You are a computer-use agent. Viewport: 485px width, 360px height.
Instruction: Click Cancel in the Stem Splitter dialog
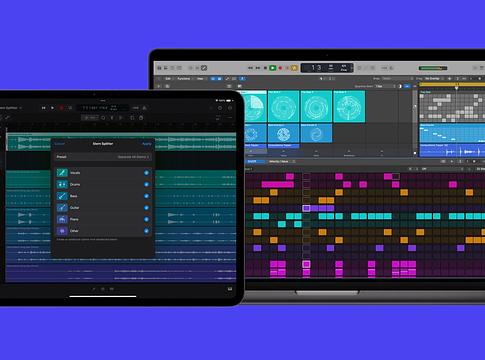(x=60, y=144)
